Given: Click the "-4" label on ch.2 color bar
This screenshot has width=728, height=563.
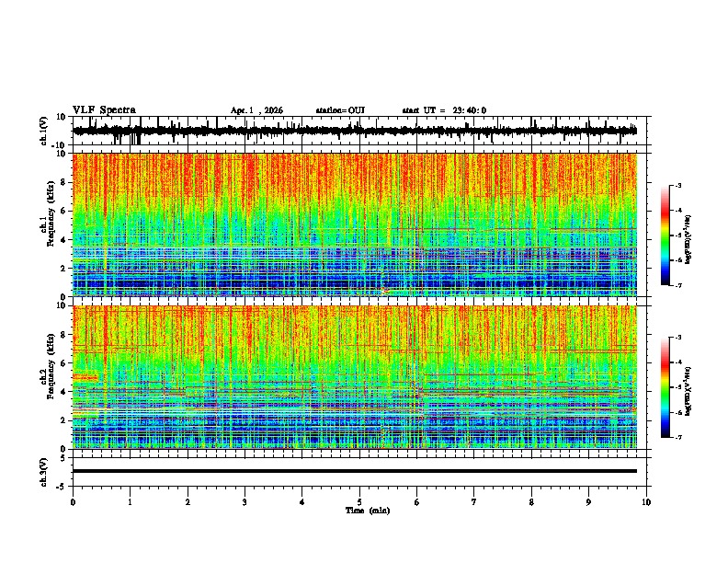Looking at the screenshot, I should (x=677, y=362).
